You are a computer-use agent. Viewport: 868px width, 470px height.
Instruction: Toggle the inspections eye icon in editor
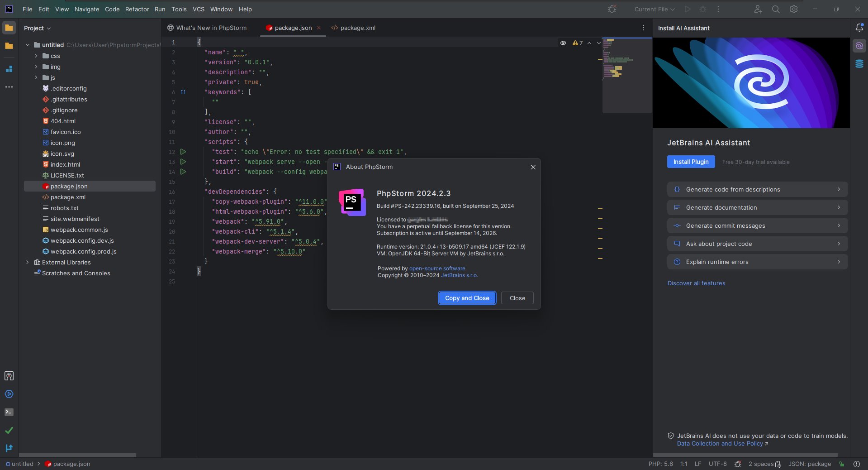pyautogui.click(x=563, y=43)
